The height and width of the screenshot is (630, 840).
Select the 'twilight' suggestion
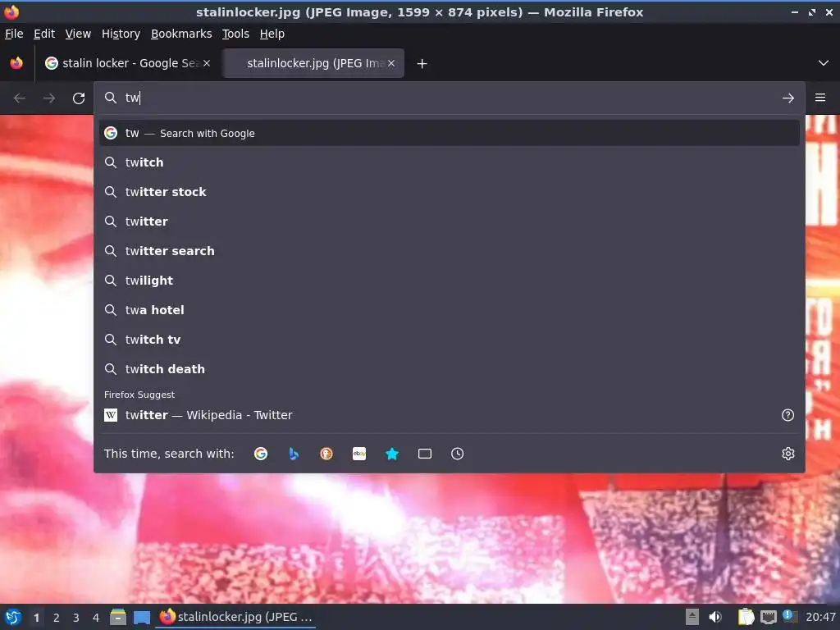point(449,281)
